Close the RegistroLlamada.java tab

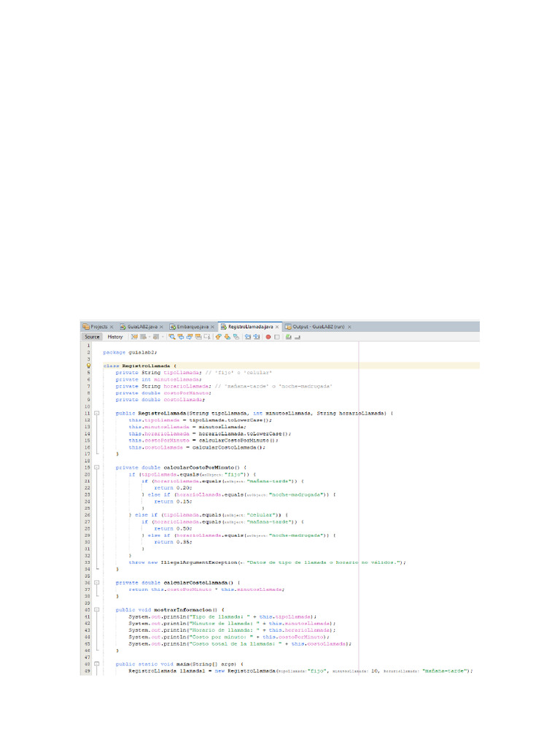click(278, 327)
